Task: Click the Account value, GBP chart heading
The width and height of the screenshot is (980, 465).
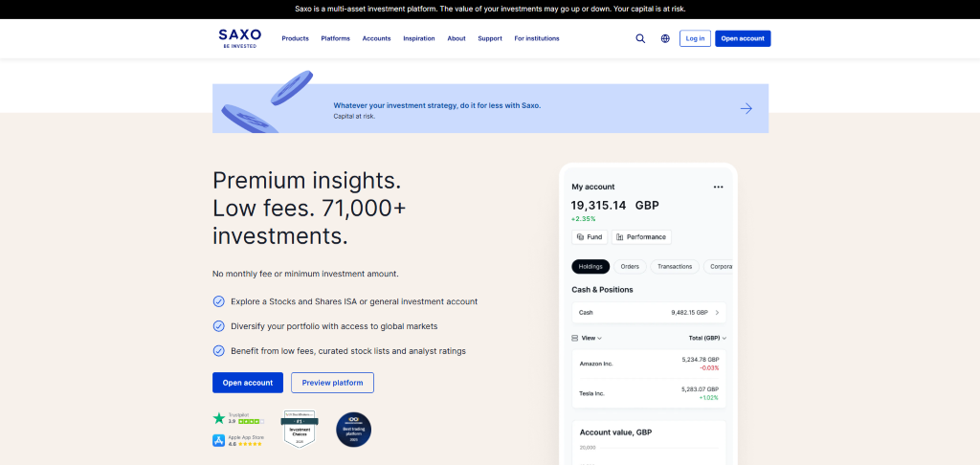Action: 616,432
